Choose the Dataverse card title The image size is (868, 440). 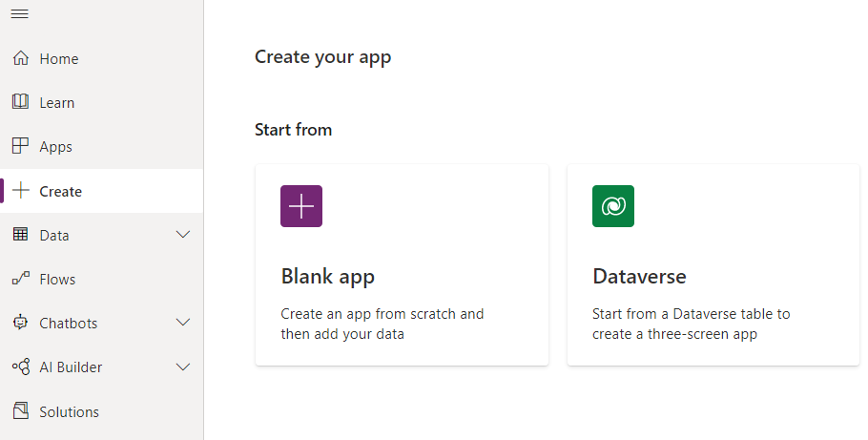(639, 277)
